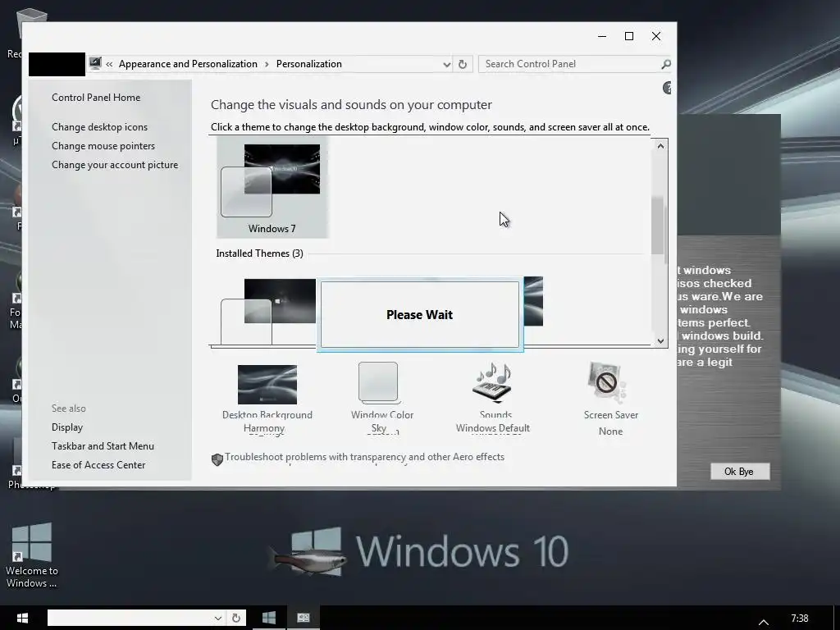Select the Windows 7 theme thumbnail
This screenshot has width=840, height=630.
(272, 187)
